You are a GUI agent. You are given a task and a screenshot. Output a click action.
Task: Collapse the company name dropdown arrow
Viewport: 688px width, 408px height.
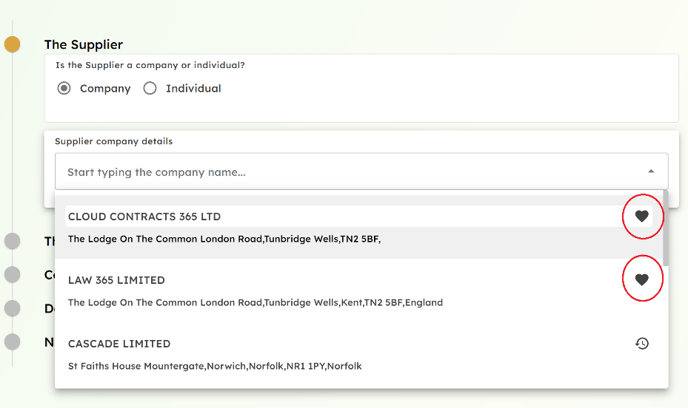(651, 172)
